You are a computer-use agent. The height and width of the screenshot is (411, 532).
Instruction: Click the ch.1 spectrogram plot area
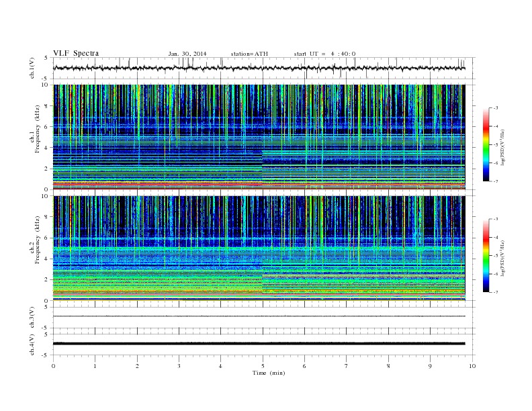259,137
